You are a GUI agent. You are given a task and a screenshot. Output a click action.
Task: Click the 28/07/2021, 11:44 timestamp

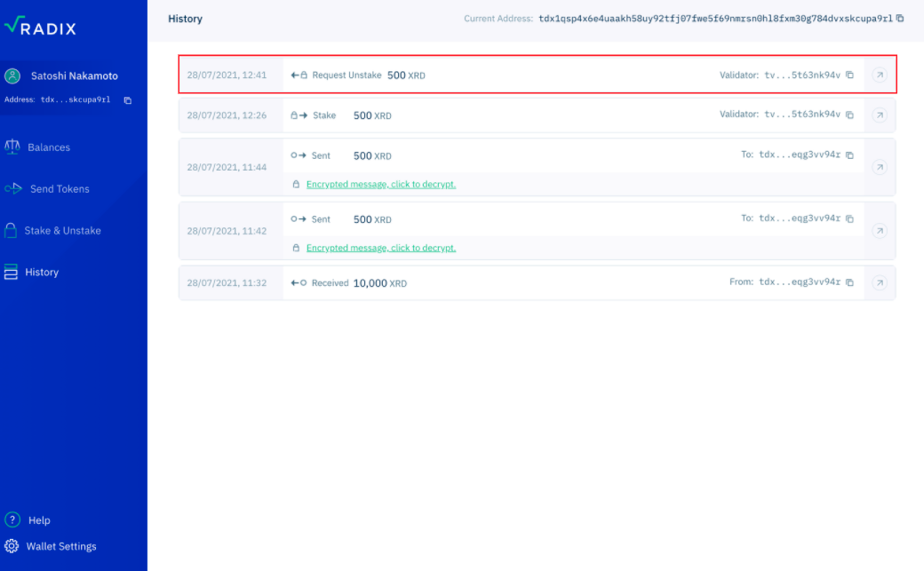(227, 167)
